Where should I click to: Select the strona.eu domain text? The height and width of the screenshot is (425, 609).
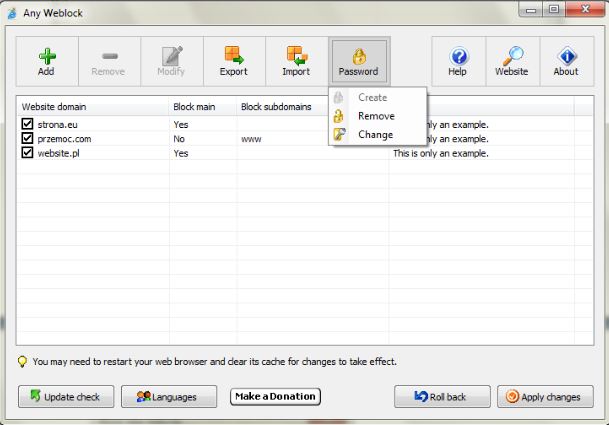57,125
